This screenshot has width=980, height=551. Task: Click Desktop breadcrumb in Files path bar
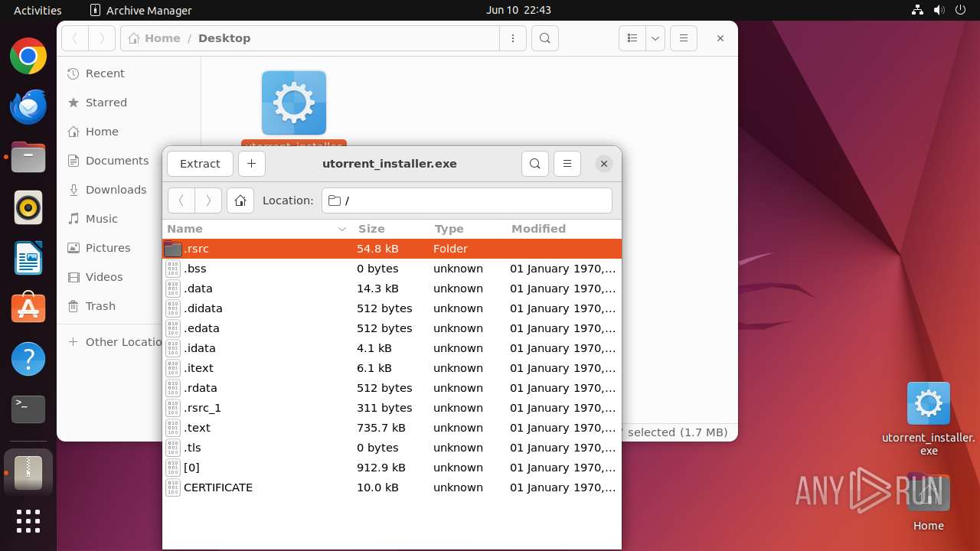coord(224,38)
